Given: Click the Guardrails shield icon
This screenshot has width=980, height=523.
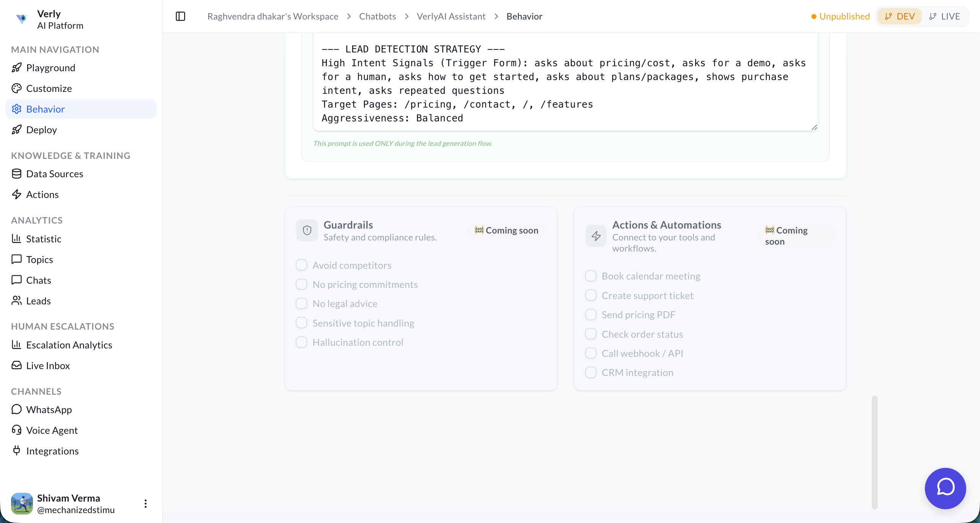Looking at the screenshot, I should click(307, 230).
